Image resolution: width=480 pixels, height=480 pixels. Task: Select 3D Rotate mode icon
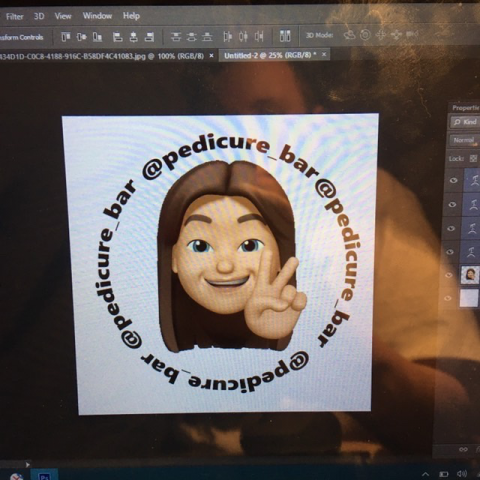click(x=350, y=35)
